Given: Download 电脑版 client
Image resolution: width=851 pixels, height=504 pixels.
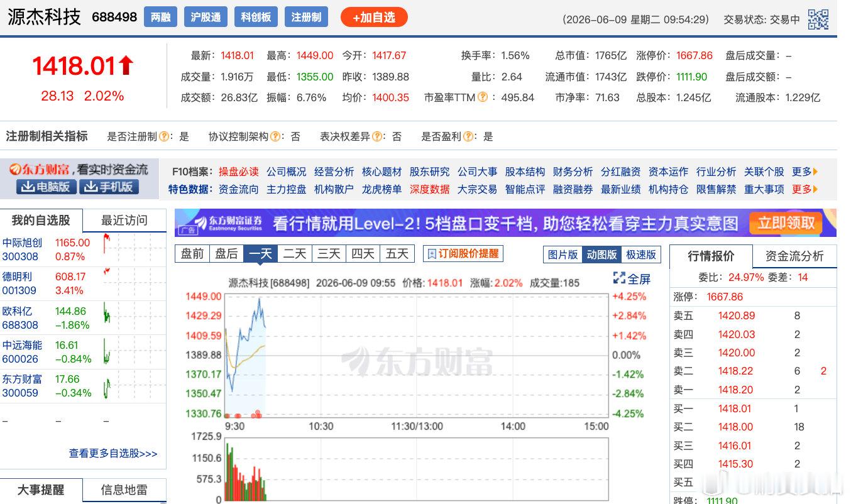Looking at the screenshot, I should (x=47, y=187).
